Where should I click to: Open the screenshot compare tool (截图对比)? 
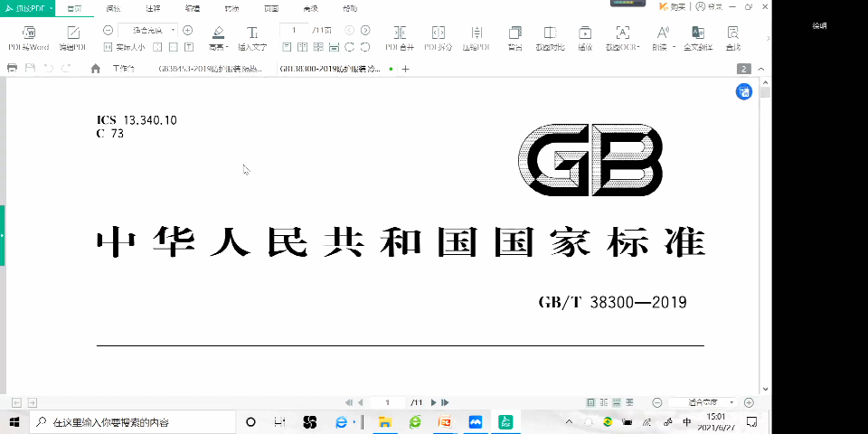[x=551, y=38]
